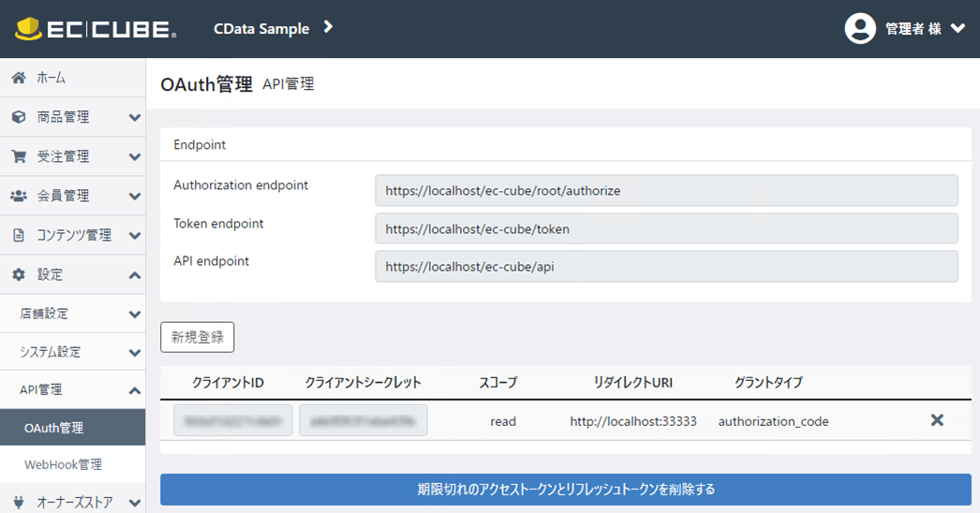Click the administrator avatar icon
The height and width of the screenshot is (513, 980).
[860, 28]
